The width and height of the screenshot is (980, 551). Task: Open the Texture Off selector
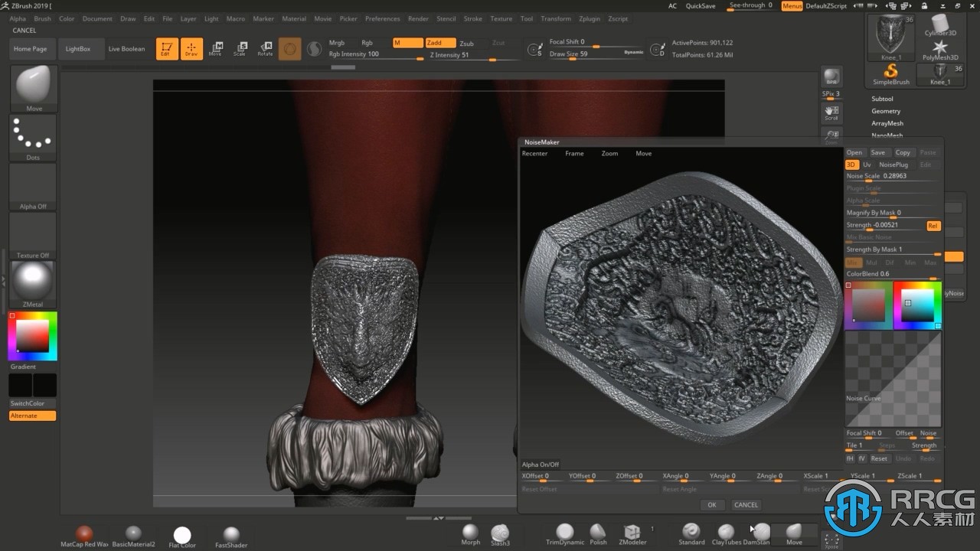34,236
